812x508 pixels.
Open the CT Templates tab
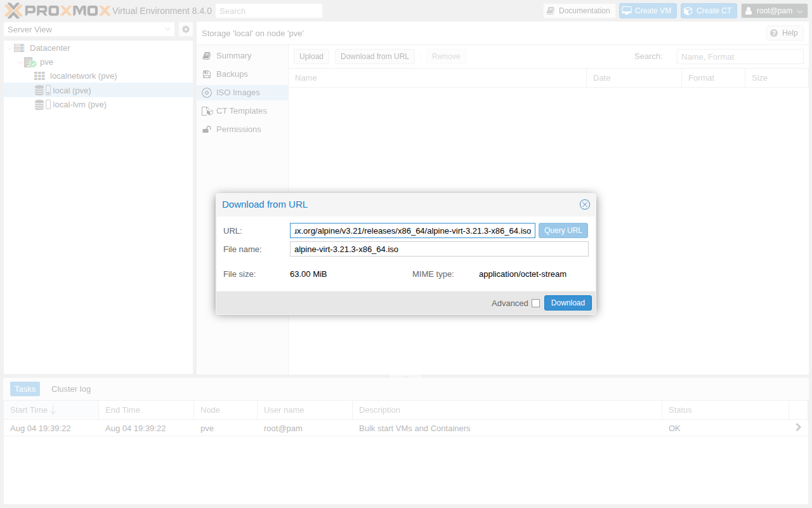(x=242, y=111)
